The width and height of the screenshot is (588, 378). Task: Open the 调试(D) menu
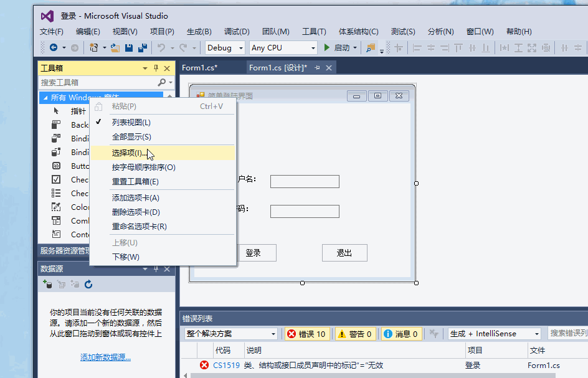pos(237,32)
